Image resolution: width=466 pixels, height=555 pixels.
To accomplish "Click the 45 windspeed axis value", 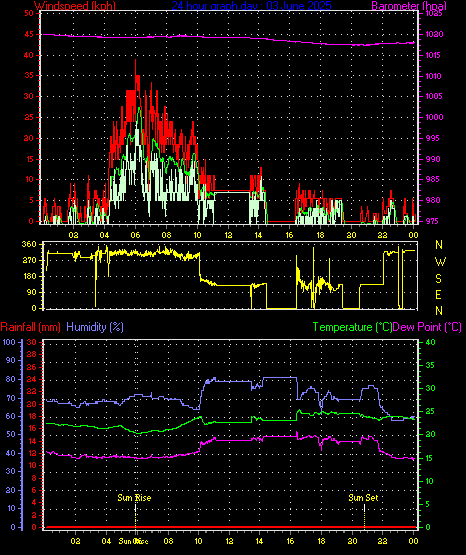I will [29, 34].
